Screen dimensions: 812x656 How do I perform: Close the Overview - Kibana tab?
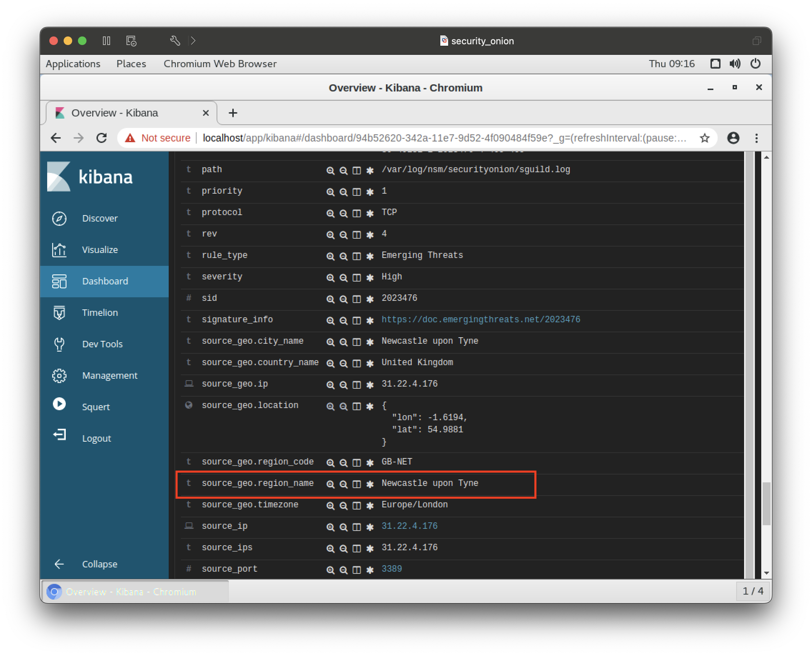(206, 113)
